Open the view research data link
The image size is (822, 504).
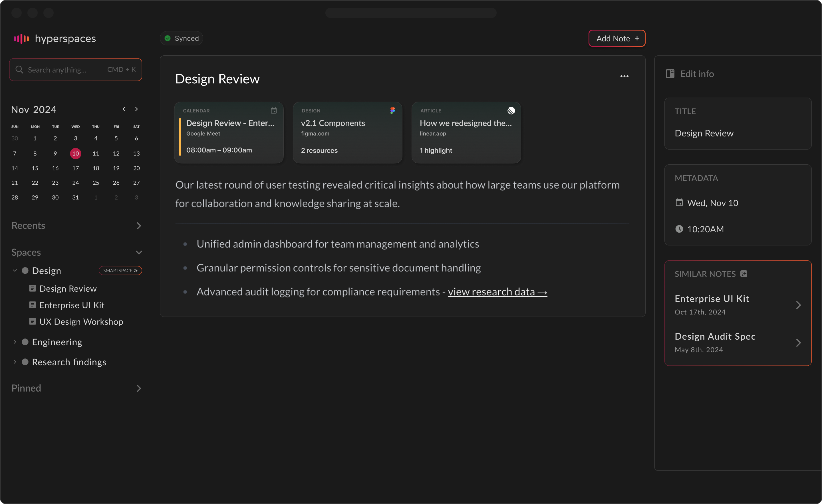[497, 292]
